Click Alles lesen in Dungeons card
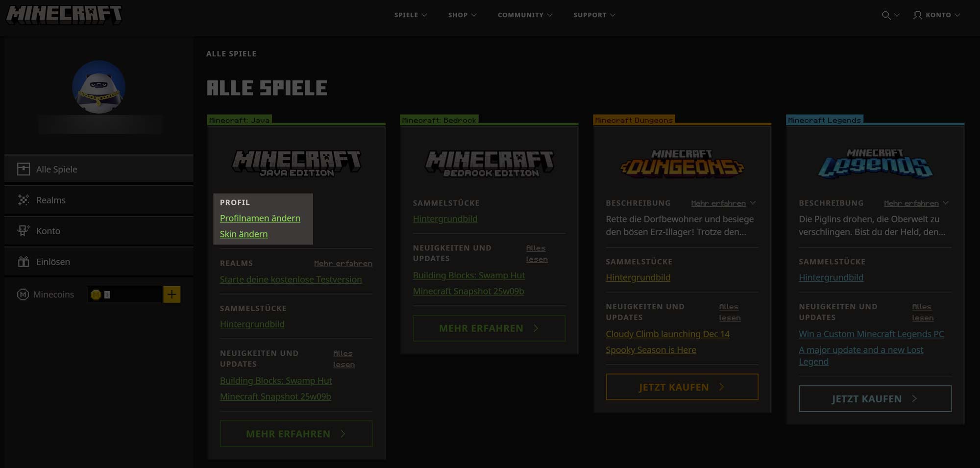The height and width of the screenshot is (468, 980). click(730, 312)
